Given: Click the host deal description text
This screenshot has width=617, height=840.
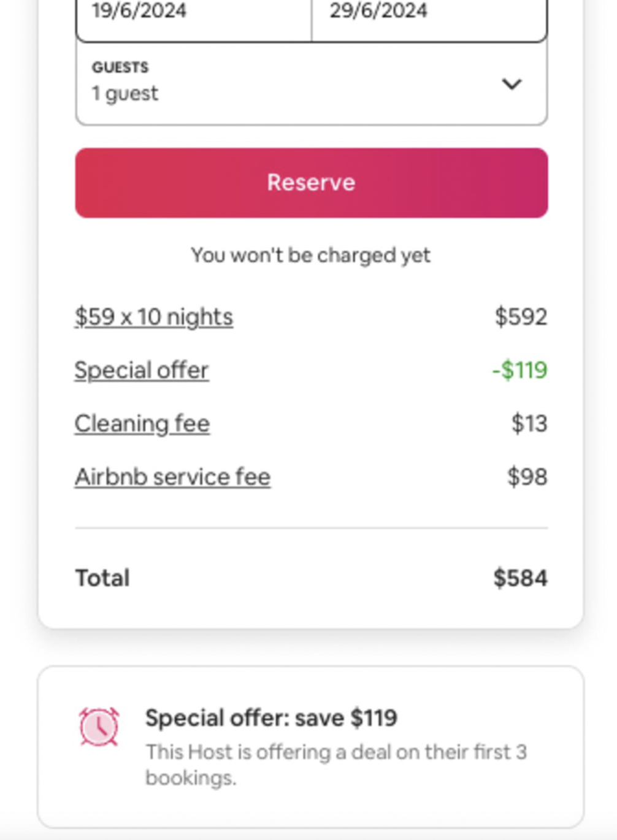Looking at the screenshot, I should tap(335, 765).
